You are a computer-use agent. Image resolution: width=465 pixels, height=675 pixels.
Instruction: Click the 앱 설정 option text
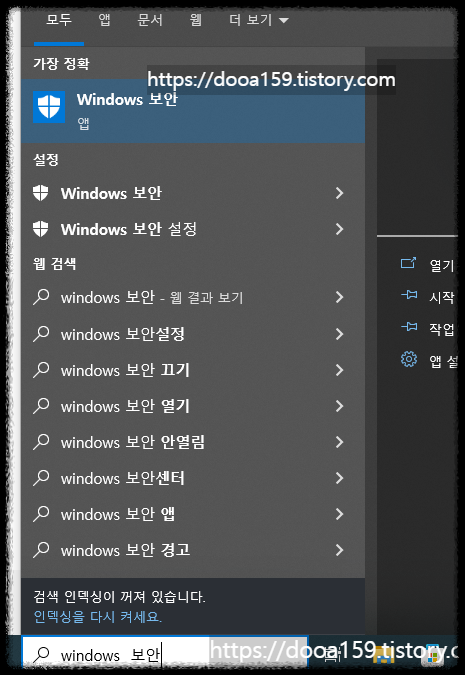click(443, 361)
